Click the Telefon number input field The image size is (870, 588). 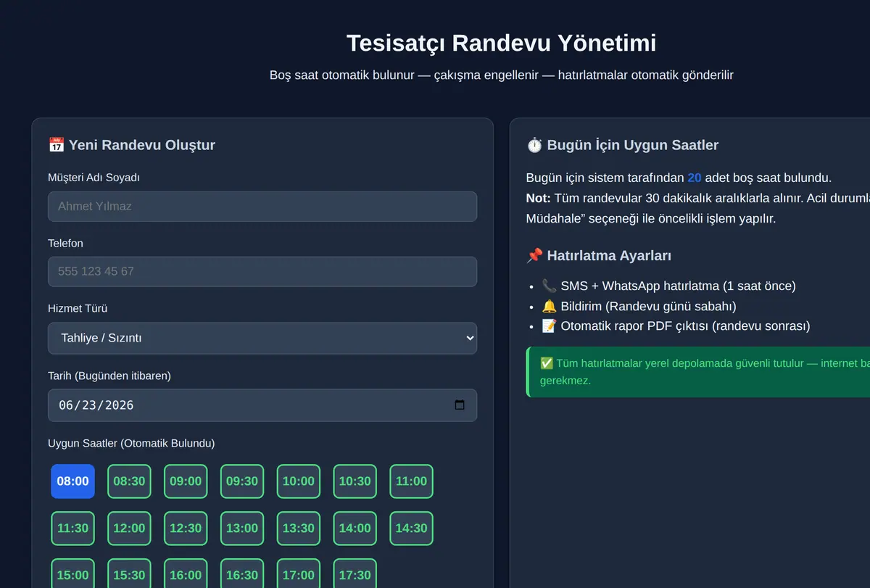pos(262,272)
